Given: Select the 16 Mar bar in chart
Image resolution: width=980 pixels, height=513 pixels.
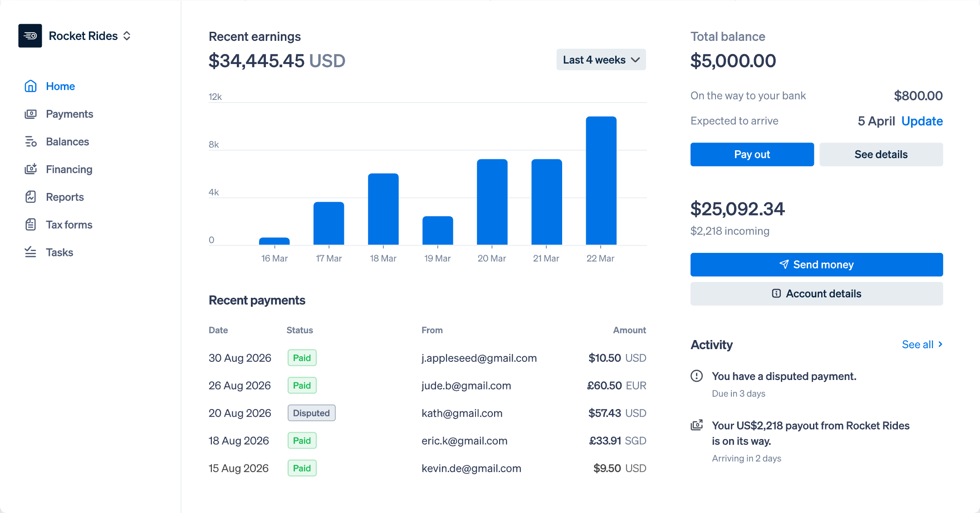Looking at the screenshot, I should coord(274,241).
